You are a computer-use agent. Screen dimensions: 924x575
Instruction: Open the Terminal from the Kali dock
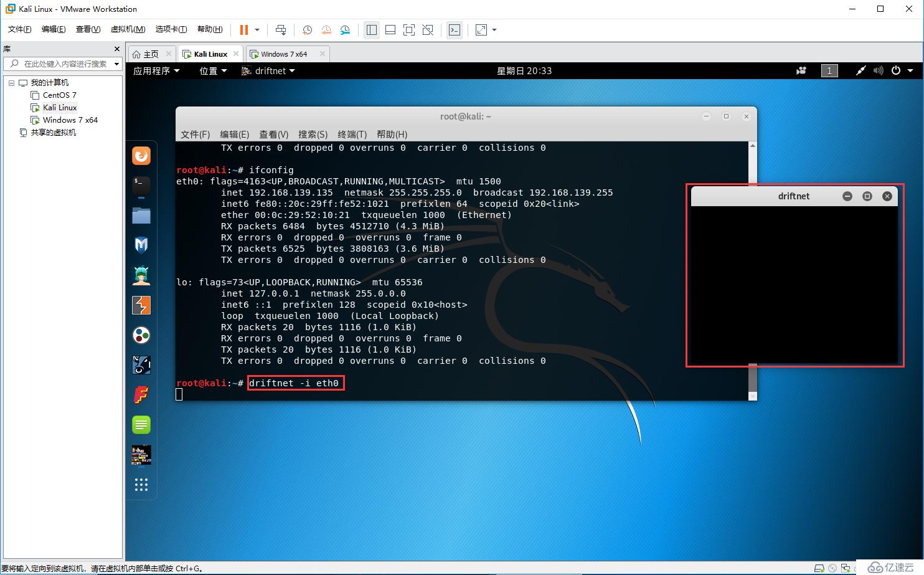(x=141, y=185)
